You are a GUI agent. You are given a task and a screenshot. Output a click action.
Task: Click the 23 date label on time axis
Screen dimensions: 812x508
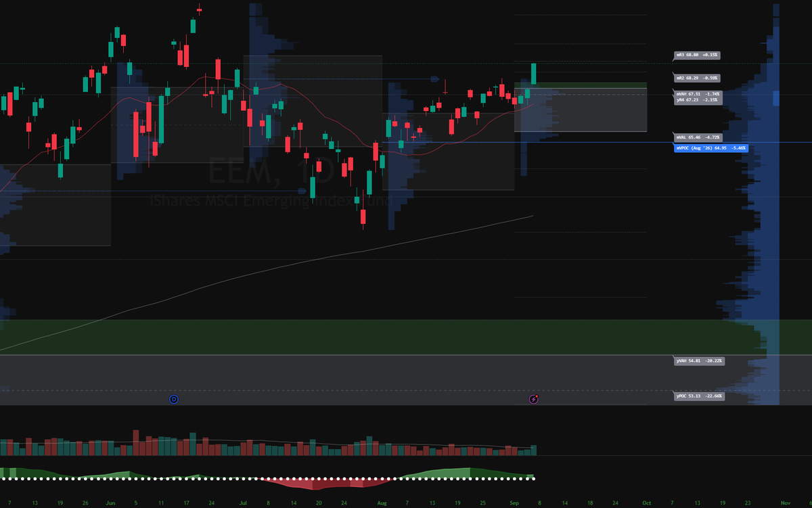[x=748, y=503]
